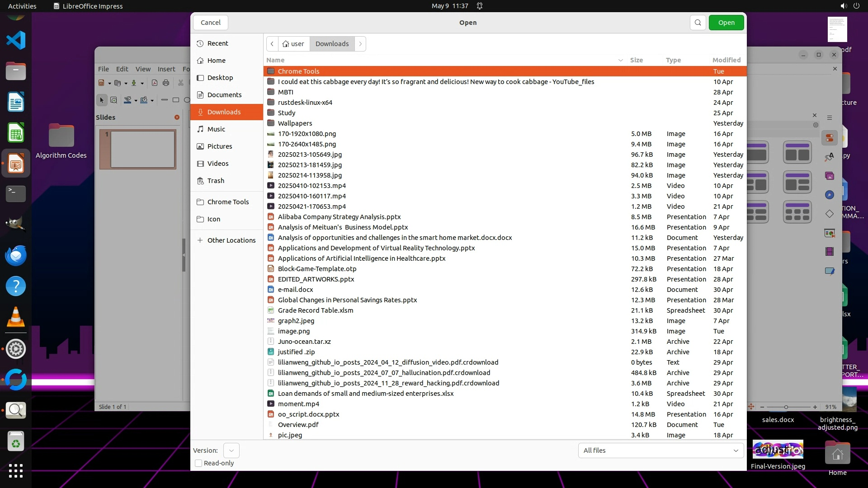Expand the Version dropdown
This screenshot has height=488, width=868.
pyautogui.click(x=231, y=450)
